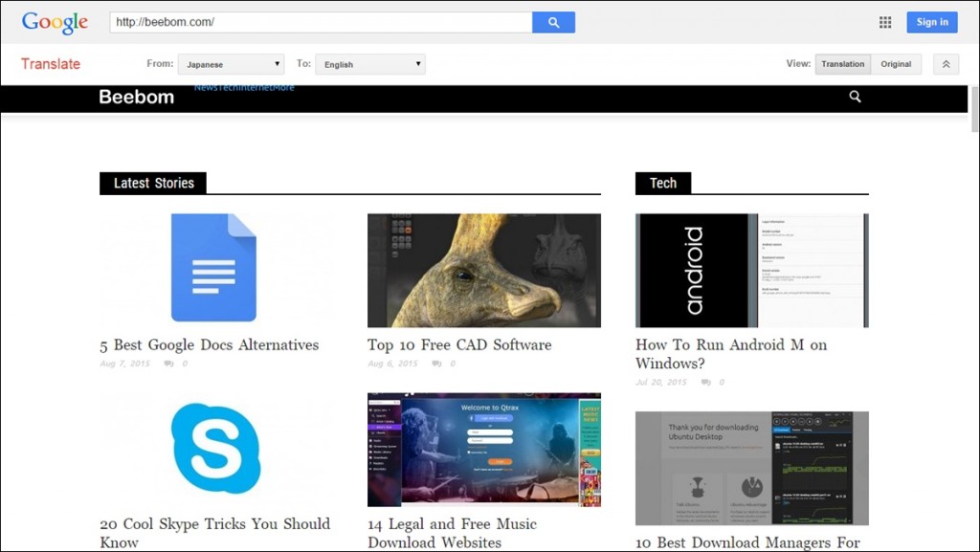Click the Google logo
This screenshot has height=552, width=980.
click(55, 22)
